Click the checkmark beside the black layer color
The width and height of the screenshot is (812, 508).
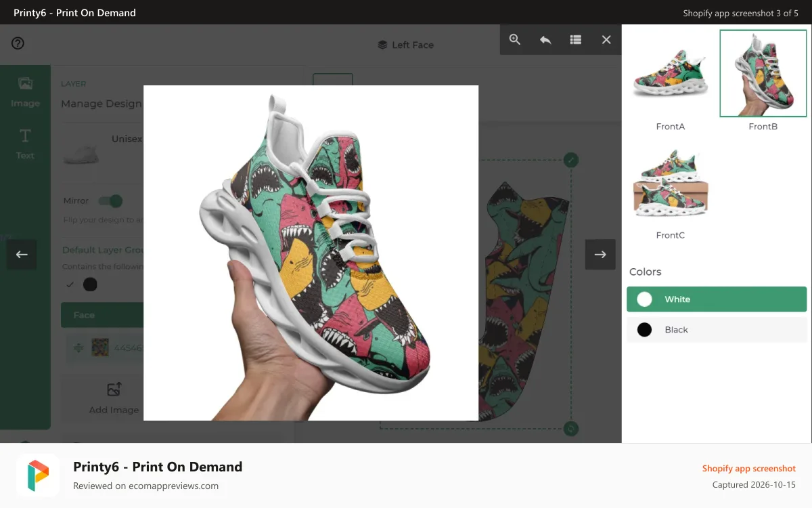tap(70, 284)
